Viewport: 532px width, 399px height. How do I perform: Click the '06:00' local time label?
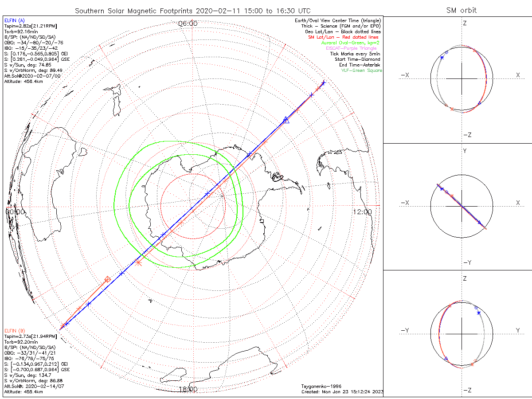[x=188, y=23]
